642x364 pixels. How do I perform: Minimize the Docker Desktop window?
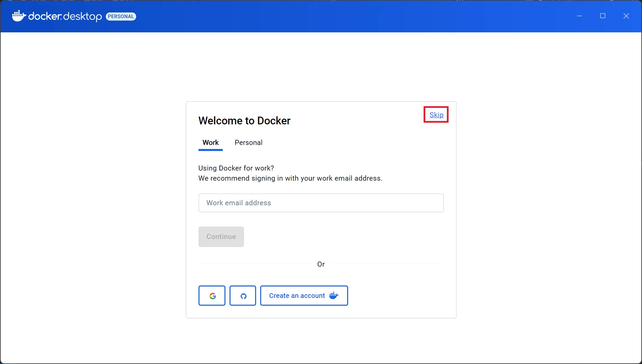[x=579, y=16]
